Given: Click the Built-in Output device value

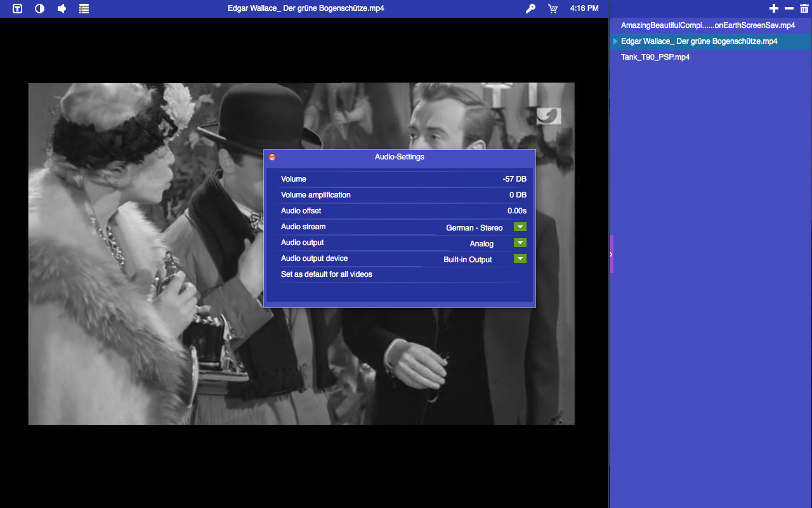Looking at the screenshot, I should pyautogui.click(x=468, y=260).
